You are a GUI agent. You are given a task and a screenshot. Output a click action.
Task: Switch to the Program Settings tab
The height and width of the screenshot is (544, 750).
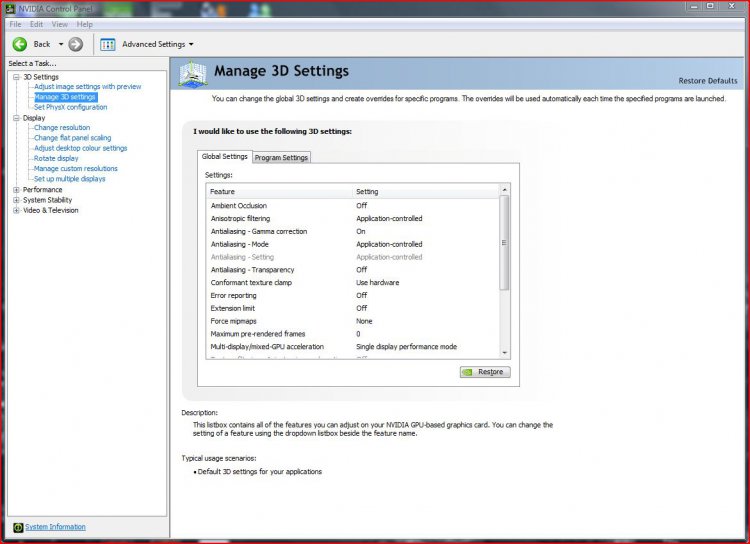coord(281,157)
